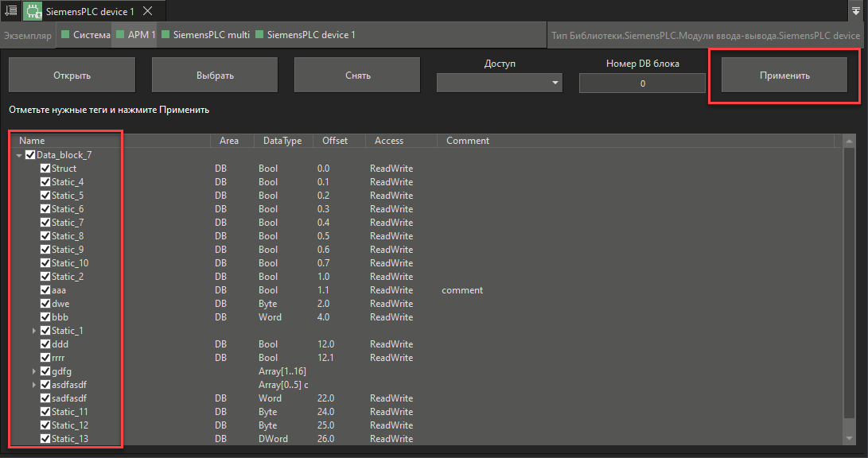The image size is (868, 458).
Task: Click 'Array[0..5] c' in asdfasdf row
Action: coord(283,384)
